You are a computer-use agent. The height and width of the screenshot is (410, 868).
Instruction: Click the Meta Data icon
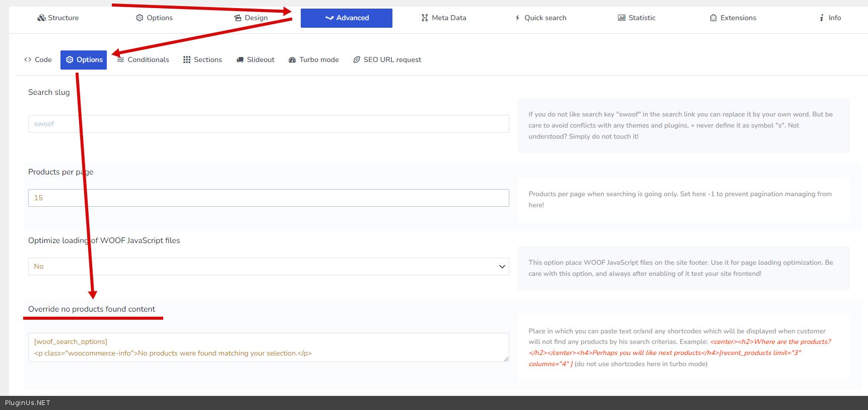tap(425, 18)
